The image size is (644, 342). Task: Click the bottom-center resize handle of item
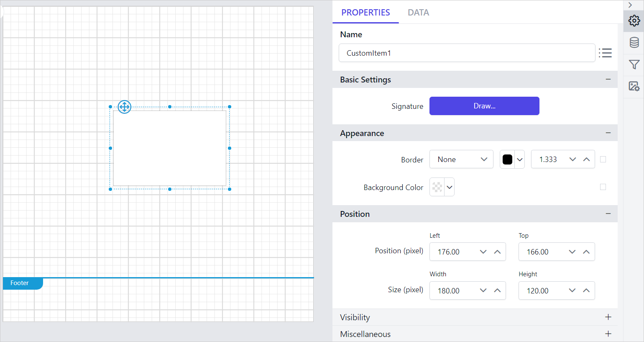point(170,189)
